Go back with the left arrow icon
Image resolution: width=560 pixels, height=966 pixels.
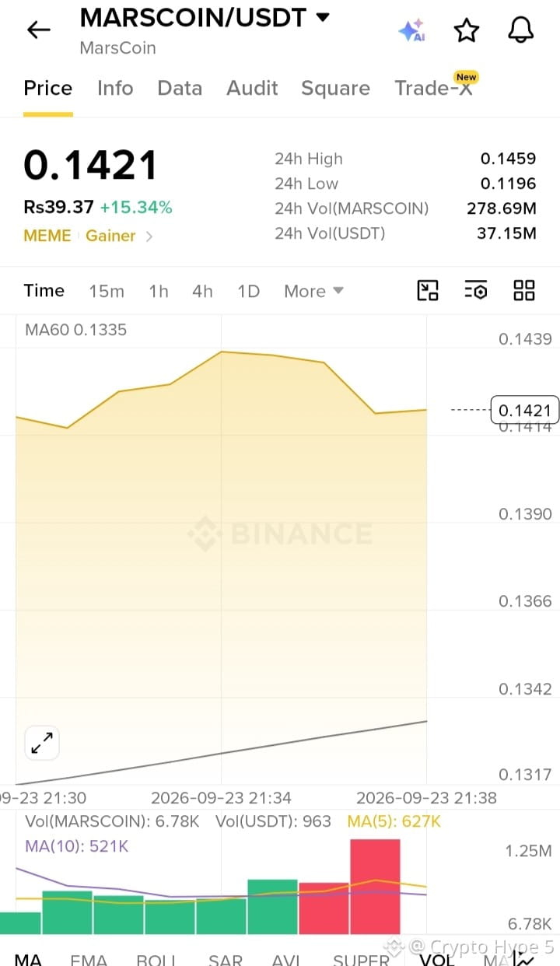click(38, 30)
